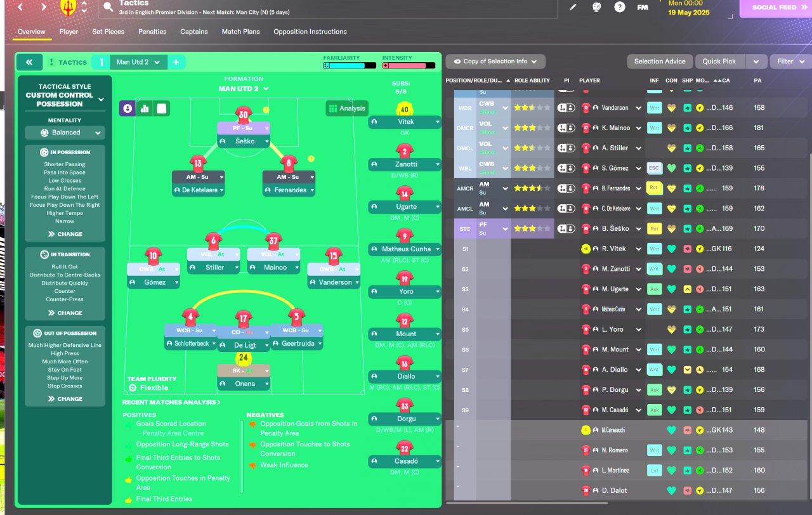Click the Selection Advice button
Screen dimensions: 812x515
tap(660, 62)
